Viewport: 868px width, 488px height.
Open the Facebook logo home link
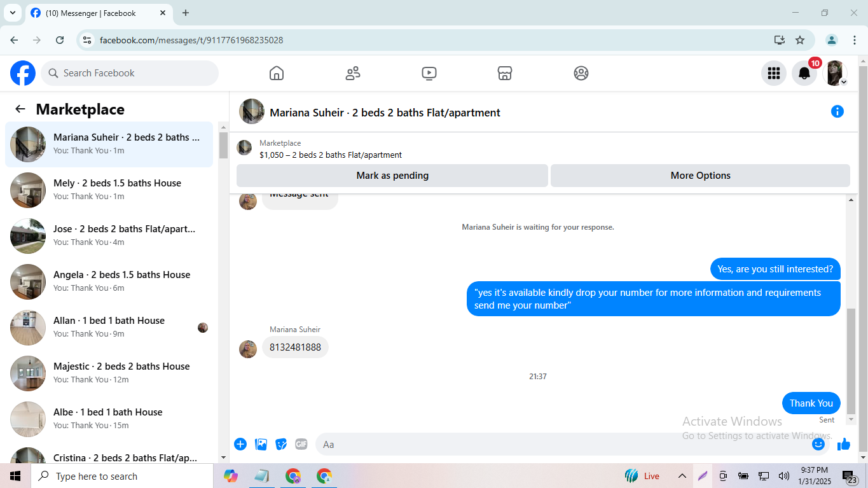(x=23, y=73)
